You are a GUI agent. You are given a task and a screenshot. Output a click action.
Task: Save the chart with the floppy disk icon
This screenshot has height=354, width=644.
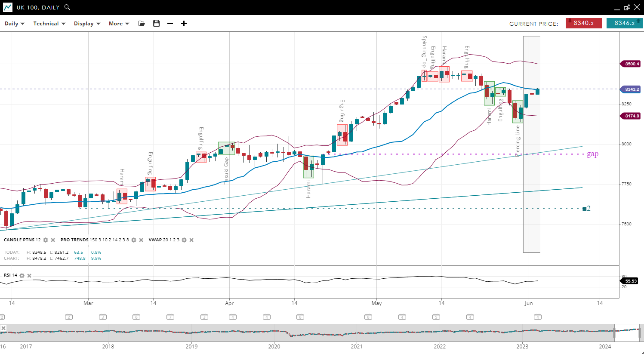(x=157, y=24)
